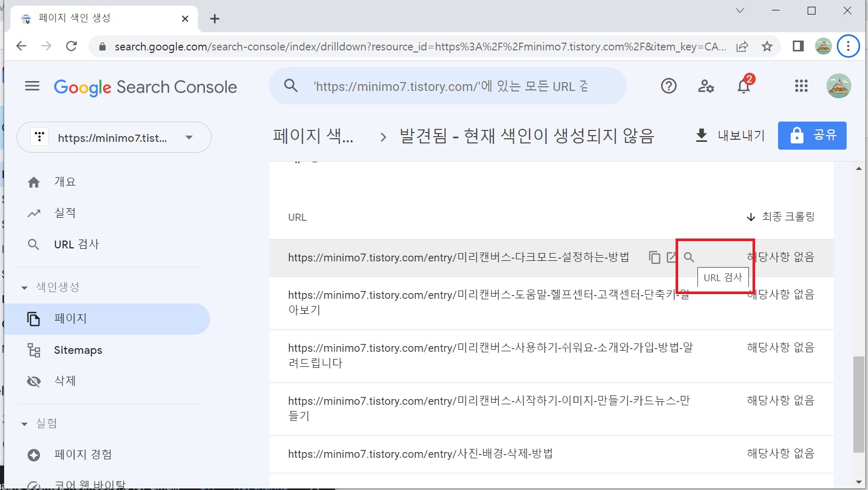View site info lock icon

[x=102, y=47]
